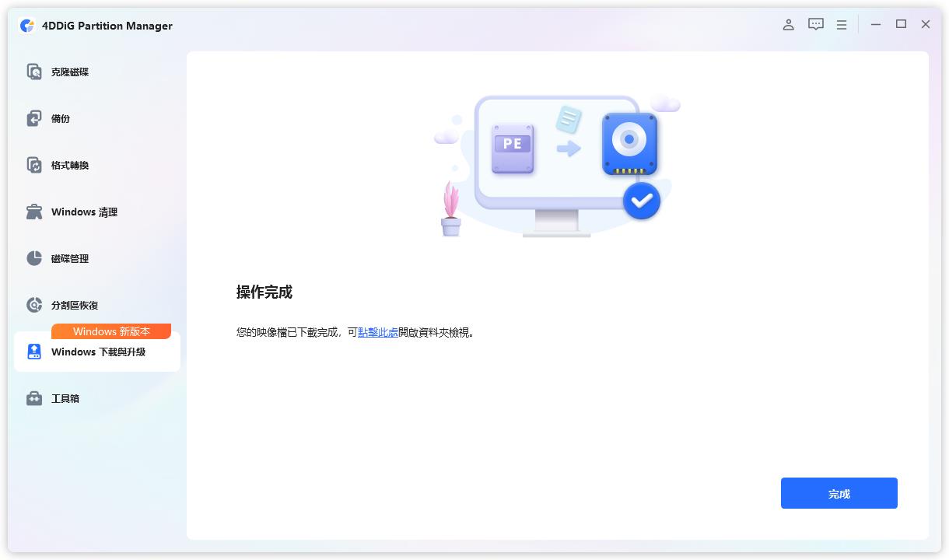Click the PE-to-disk completion illustration

(x=557, y=165)
